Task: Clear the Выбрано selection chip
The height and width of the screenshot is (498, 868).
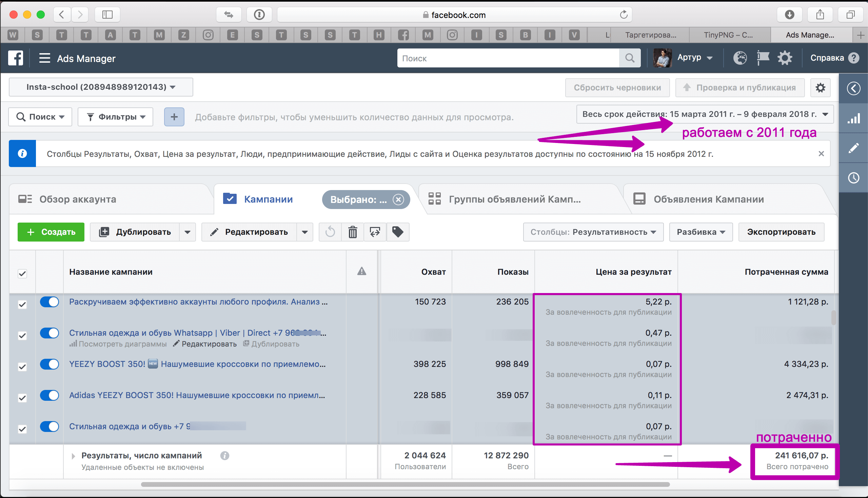Action: click(398, 200)
